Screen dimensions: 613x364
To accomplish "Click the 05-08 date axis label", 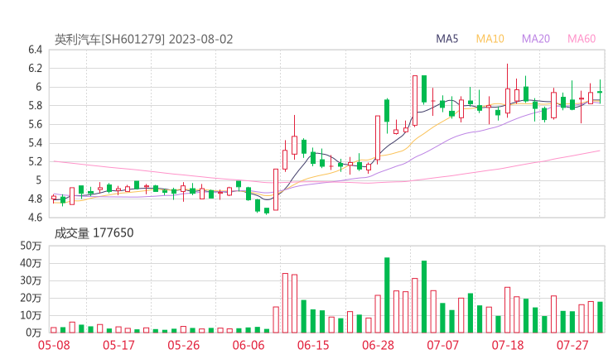I will tap(54, 345).
